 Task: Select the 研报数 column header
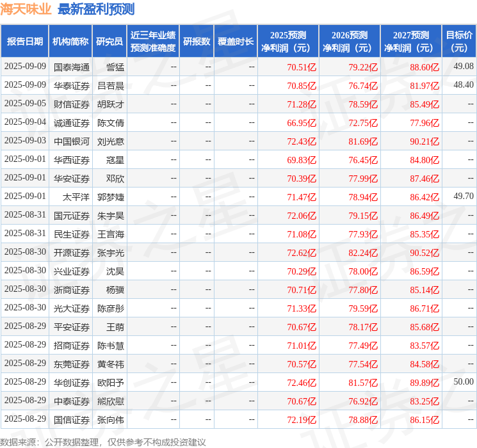[x=197, y=42]
